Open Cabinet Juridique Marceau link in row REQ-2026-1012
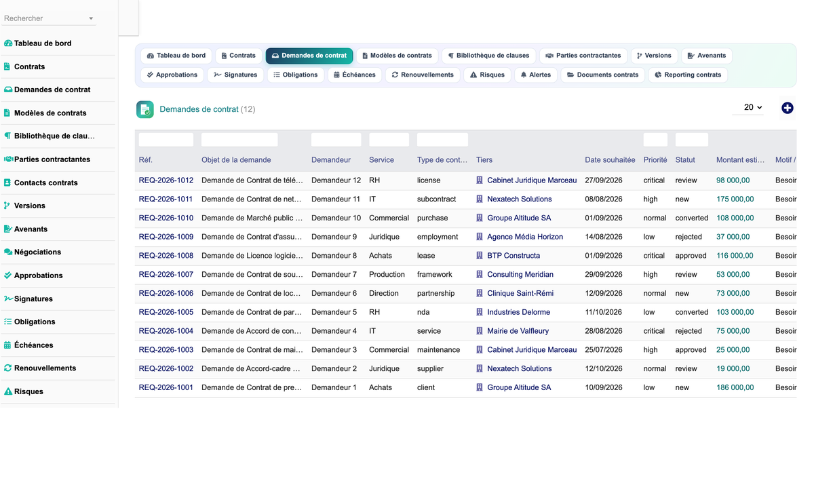 coord(532,180)
